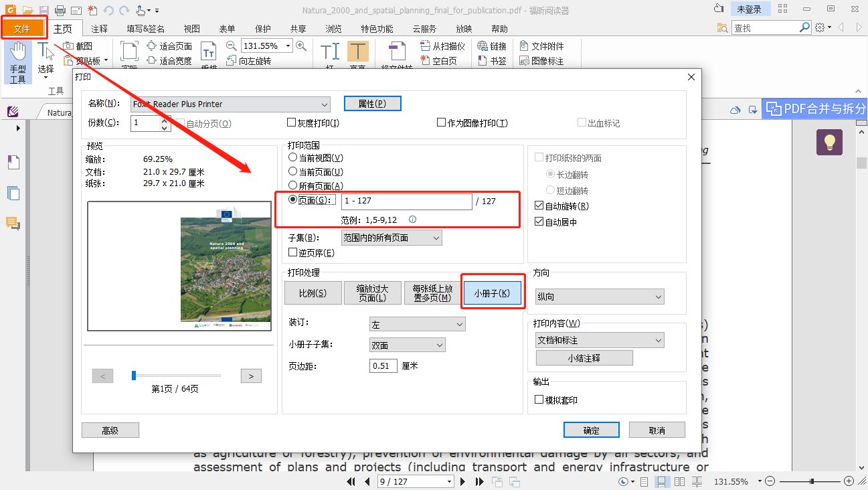This screenshot has height=490, width=868.
Task: Click the Undo arrow icon
Action: click(x=109, y=10)
